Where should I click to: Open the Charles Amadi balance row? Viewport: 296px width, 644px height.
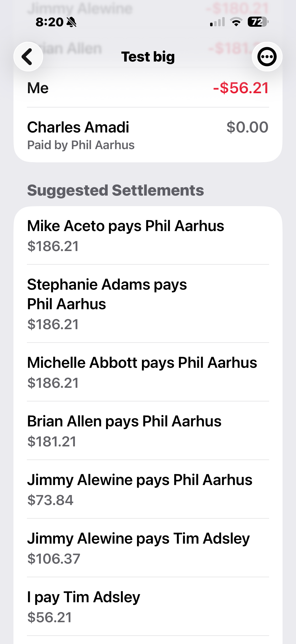[x=148, y=135]
